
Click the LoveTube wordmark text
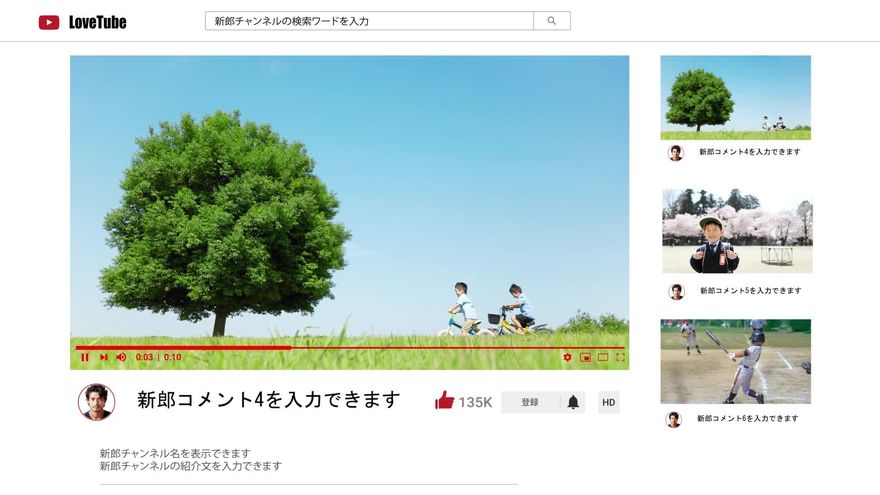point(98,22)
